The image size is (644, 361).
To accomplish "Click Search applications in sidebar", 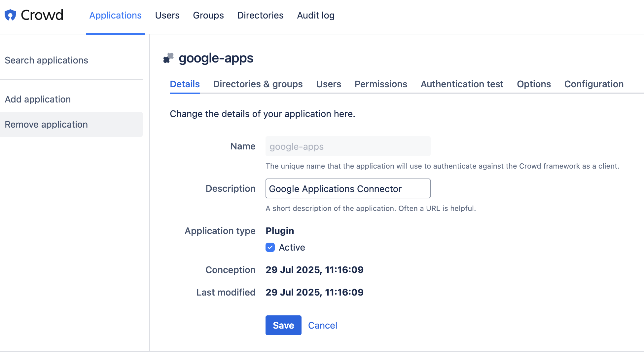I will [46, 60].
